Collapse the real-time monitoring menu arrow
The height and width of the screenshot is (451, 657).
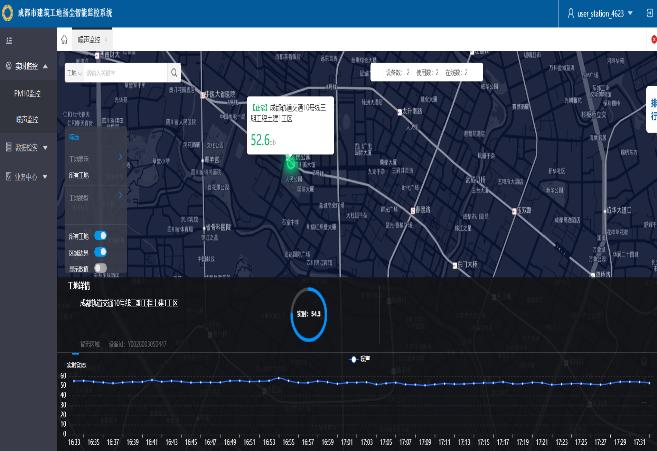click(x=45, y=66)
